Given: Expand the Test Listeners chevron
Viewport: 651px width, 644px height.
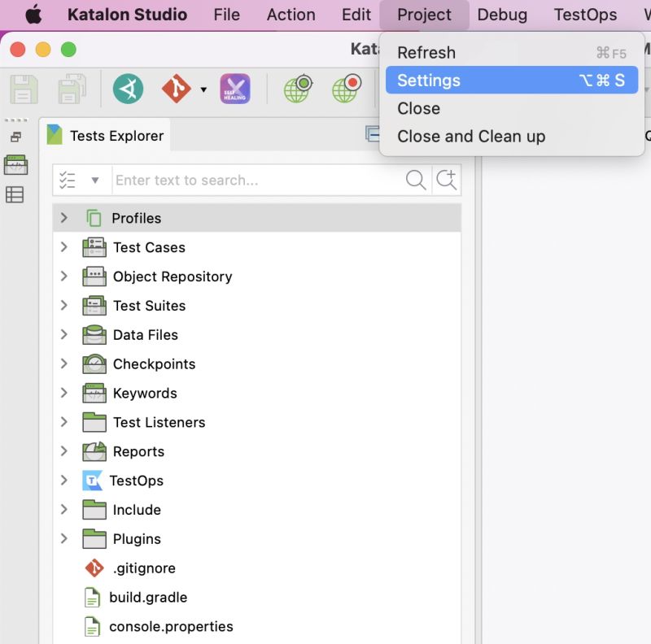Looking at the screenshot, I should 63,421.
